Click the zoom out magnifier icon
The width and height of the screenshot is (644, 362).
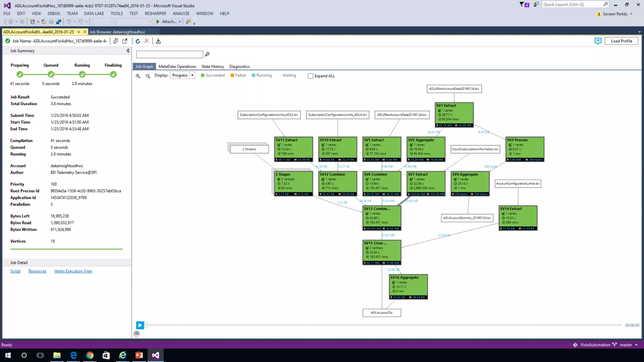pos(148,76)
